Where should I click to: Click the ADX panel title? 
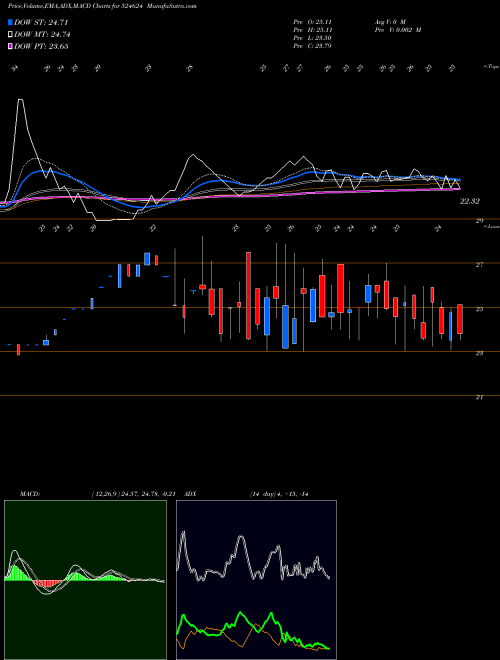pyautogui.click(x=191, y=494)
